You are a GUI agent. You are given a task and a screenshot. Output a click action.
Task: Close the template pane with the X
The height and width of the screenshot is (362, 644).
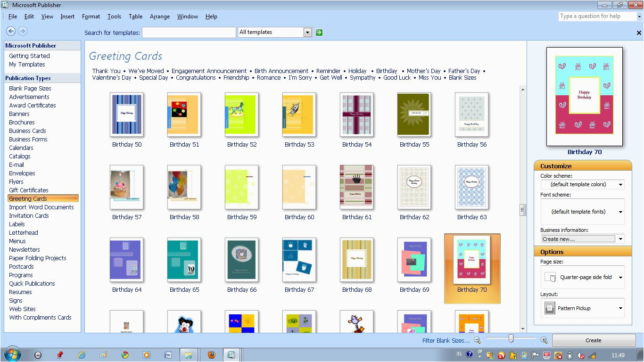(x=639, y=33)
